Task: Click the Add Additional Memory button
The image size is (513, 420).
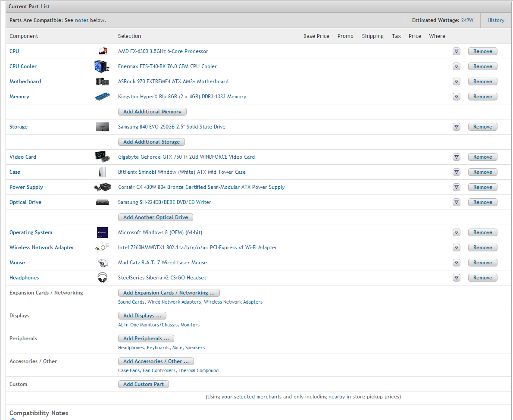Action: point(152,112)
